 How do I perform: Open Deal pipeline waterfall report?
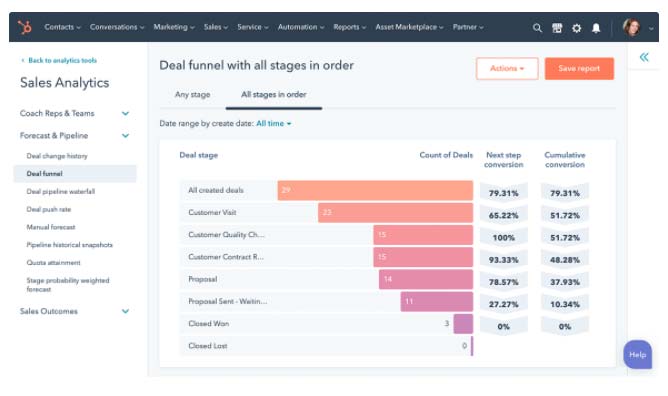[60, 192]
